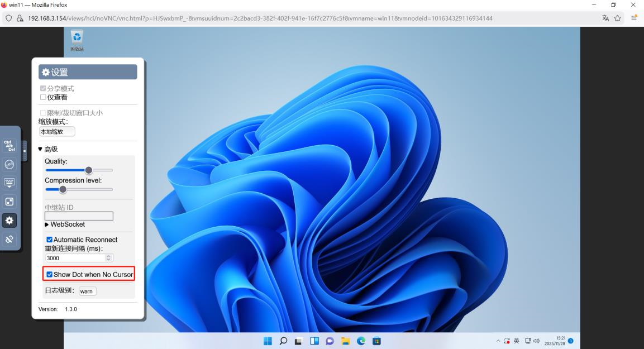Viewport: 644px width, 349px height.
Task: Enable the 仅查看 view-only checkbox
Action: coord(43,97)
